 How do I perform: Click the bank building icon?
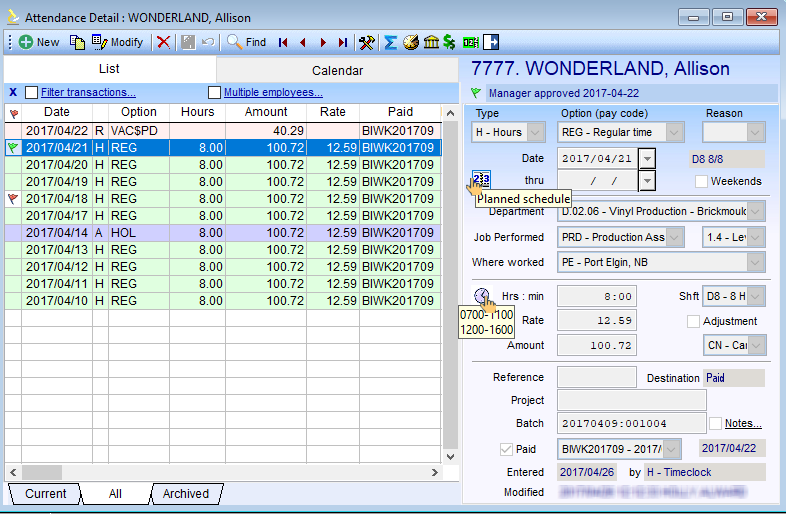point(430,42)
